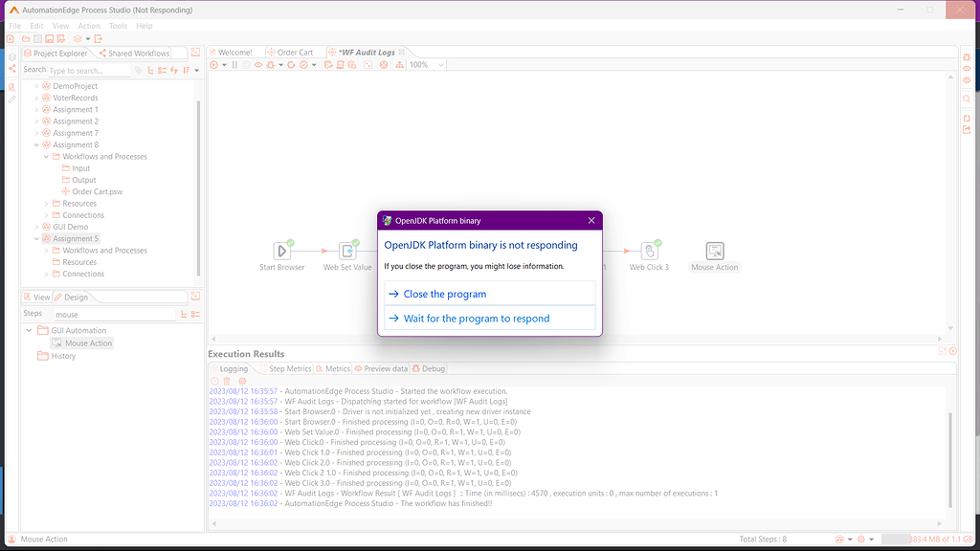The width and height of the screenshot is (980, 551).
Task: Open the workflow hierarchy icon near zoom control
Action: click(400, 65)
